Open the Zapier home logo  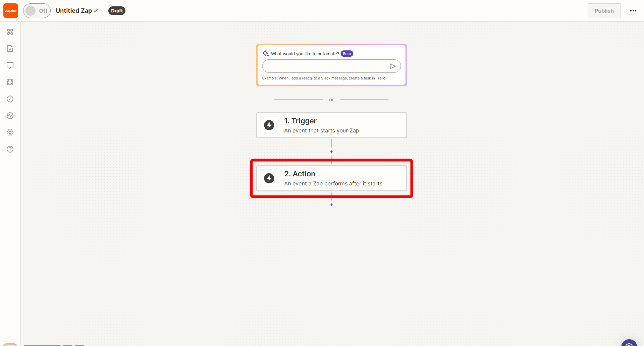pos(11,11)
